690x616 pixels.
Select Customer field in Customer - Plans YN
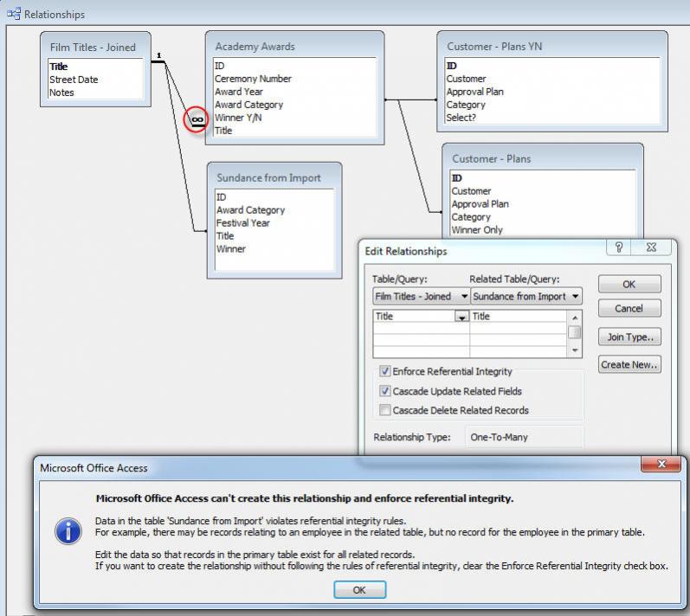(x=467, y=79)
